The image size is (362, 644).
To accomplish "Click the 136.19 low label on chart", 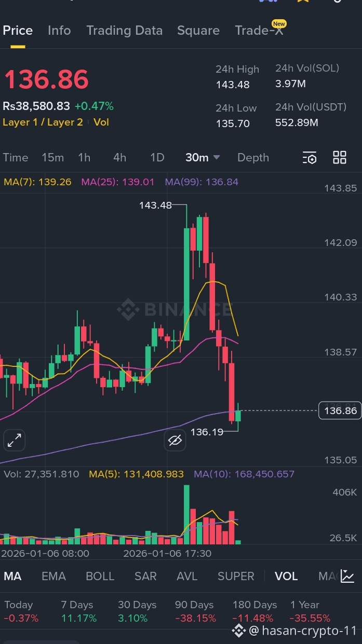I will coord(207,432).
